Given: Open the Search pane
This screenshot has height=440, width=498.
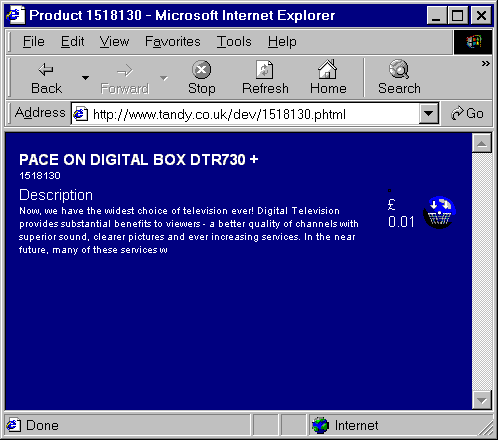Looking at the screenshot, I should pyautogui.click(x=399, y=78).
